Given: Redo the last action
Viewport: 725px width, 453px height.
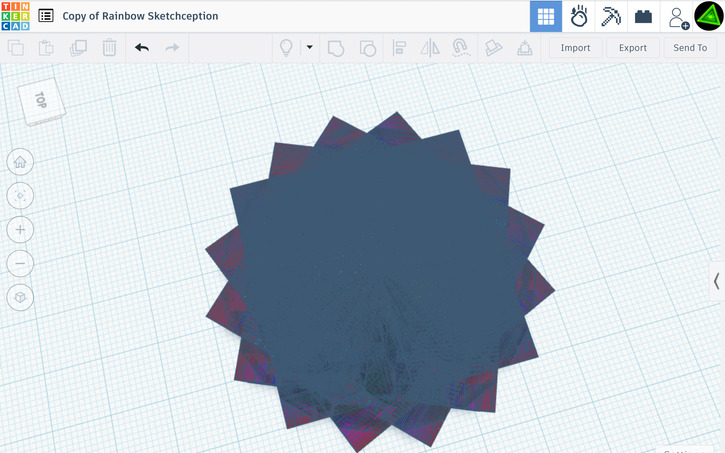Looking at the screenshot, I should coord(172,48).
